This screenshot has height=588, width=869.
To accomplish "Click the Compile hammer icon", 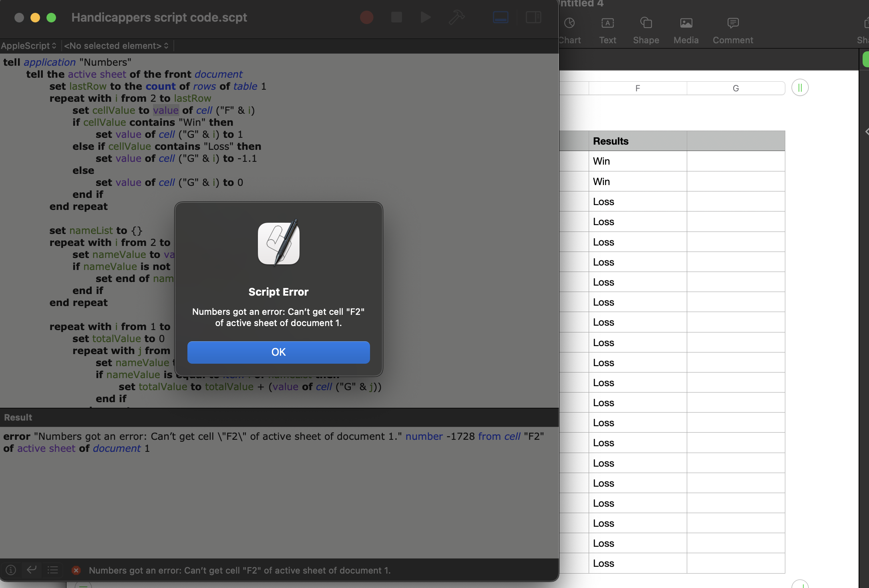I will [x=456, y=17].
